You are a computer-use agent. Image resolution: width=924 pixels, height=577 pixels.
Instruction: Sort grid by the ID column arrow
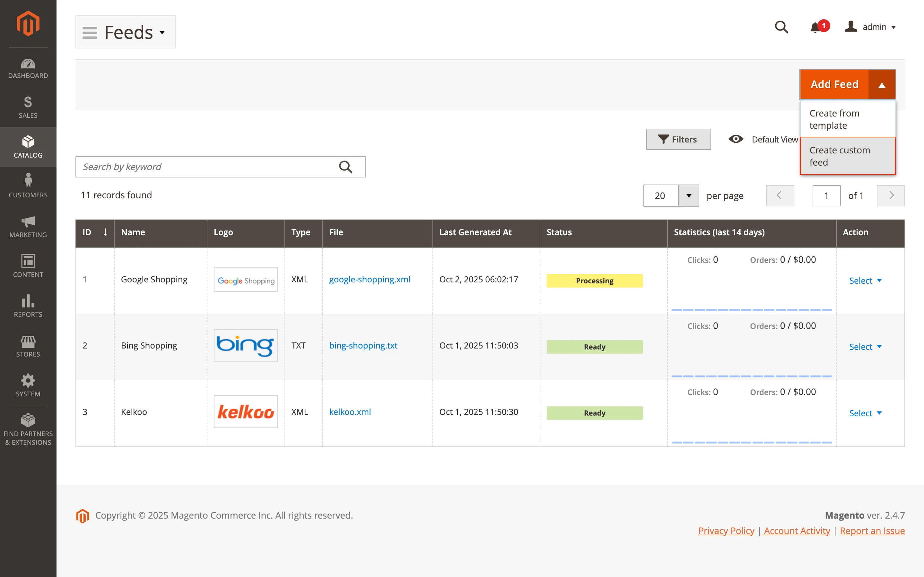pos(105,232)
